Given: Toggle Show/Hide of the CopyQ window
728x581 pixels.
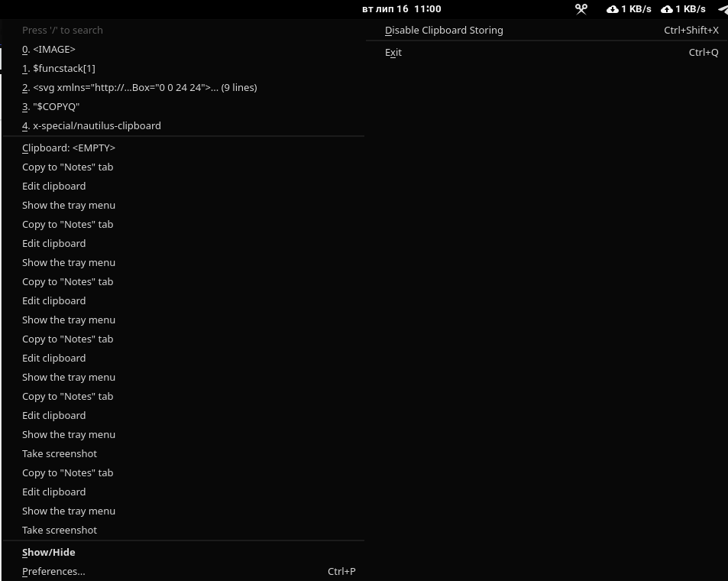Looking at the screenshot, I should click(x=48, y=552).
